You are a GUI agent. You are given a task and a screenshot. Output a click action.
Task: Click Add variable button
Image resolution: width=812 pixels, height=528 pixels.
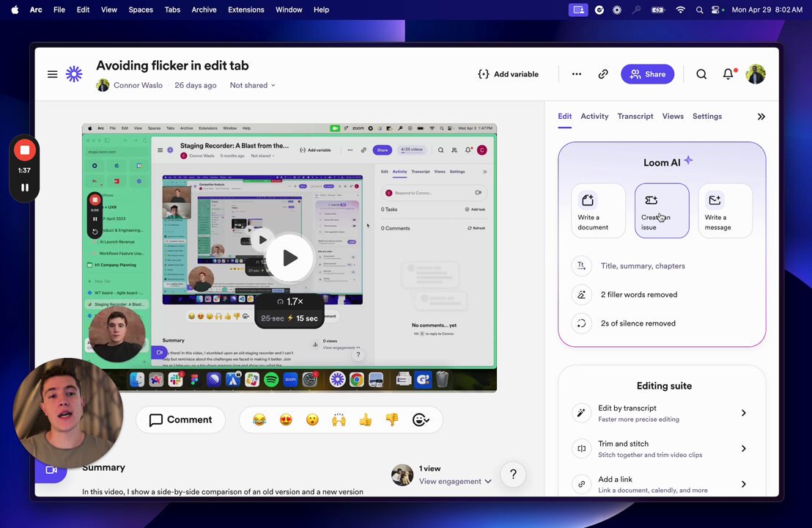[x=508, y=74]
